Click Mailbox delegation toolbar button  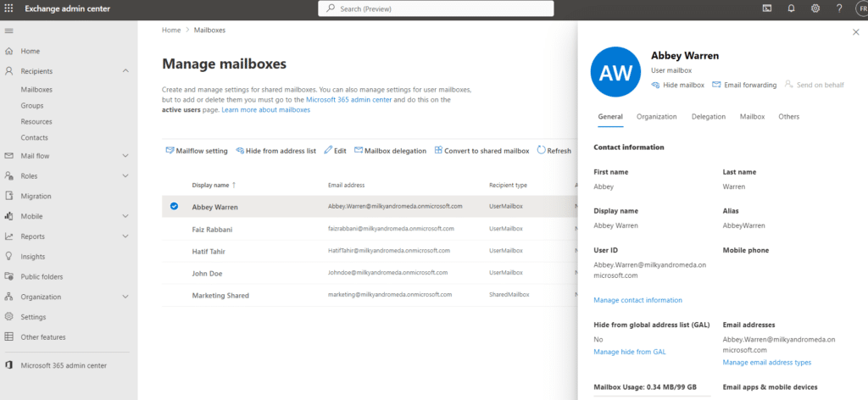[x=390, y=151]
